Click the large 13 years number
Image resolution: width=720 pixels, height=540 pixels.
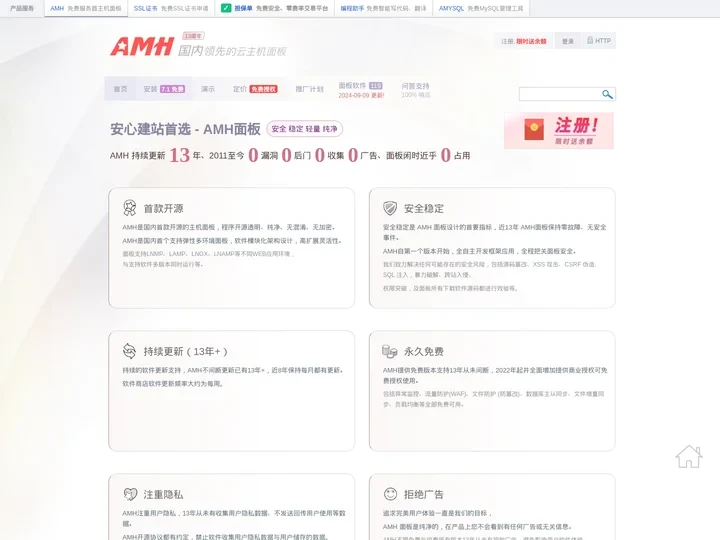[179, 155]
